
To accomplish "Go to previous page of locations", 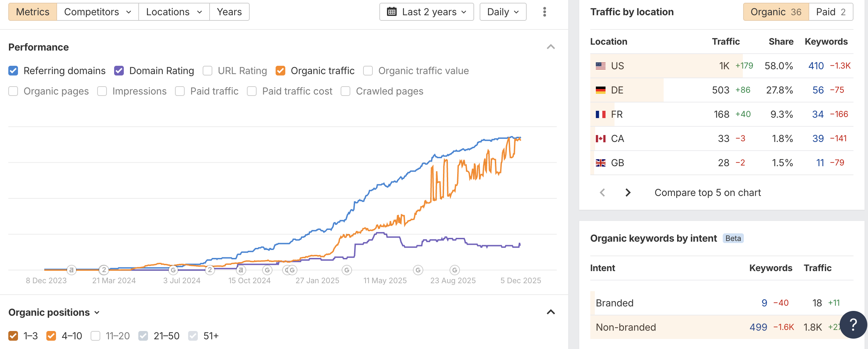I will [x=602, y=193].
